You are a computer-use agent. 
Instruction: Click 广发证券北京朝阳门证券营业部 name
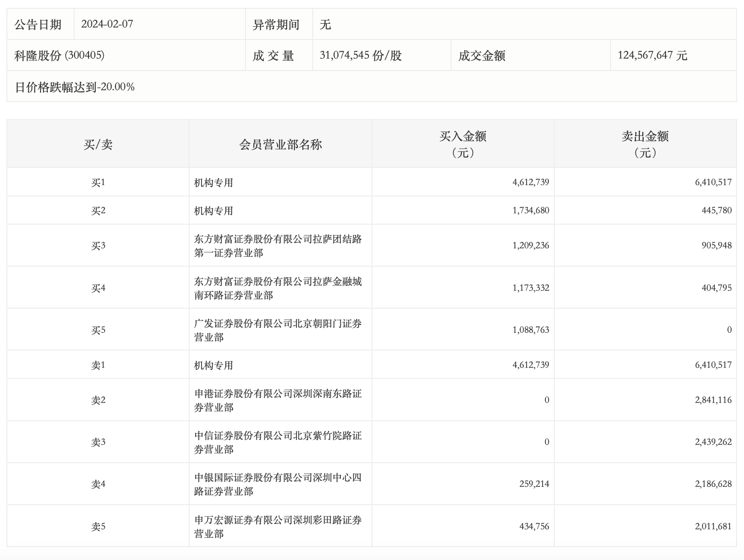278,330
